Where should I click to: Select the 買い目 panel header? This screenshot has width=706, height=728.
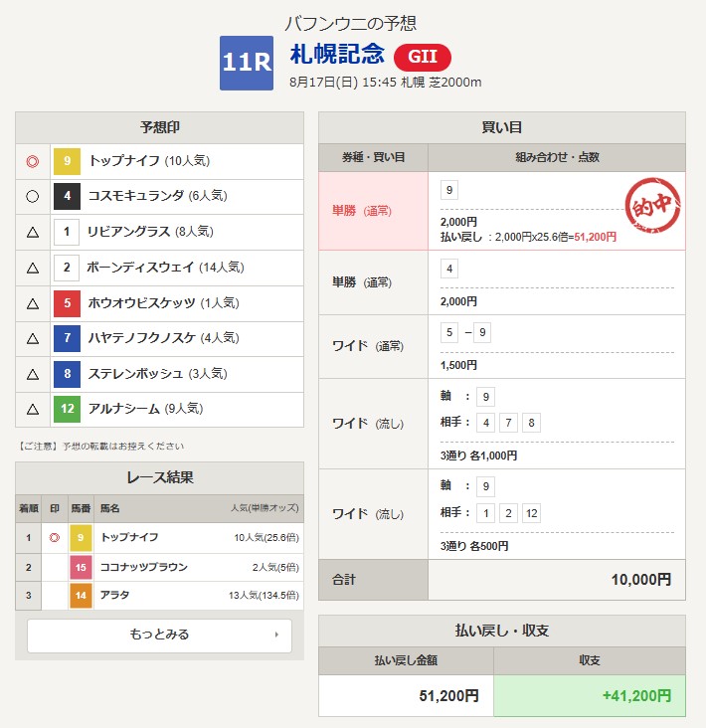pos(501,127)
